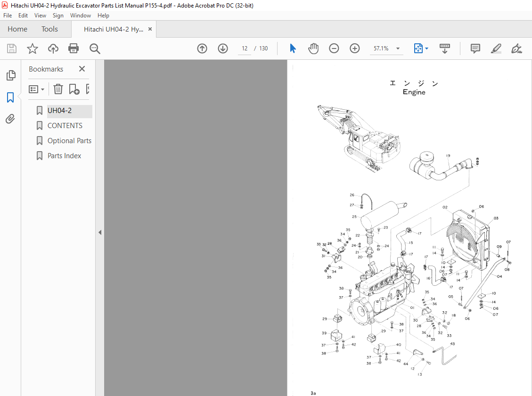532x396 pixels.
Task: Collapse the navigation pane with arrow
Action: tap(100, 233)
